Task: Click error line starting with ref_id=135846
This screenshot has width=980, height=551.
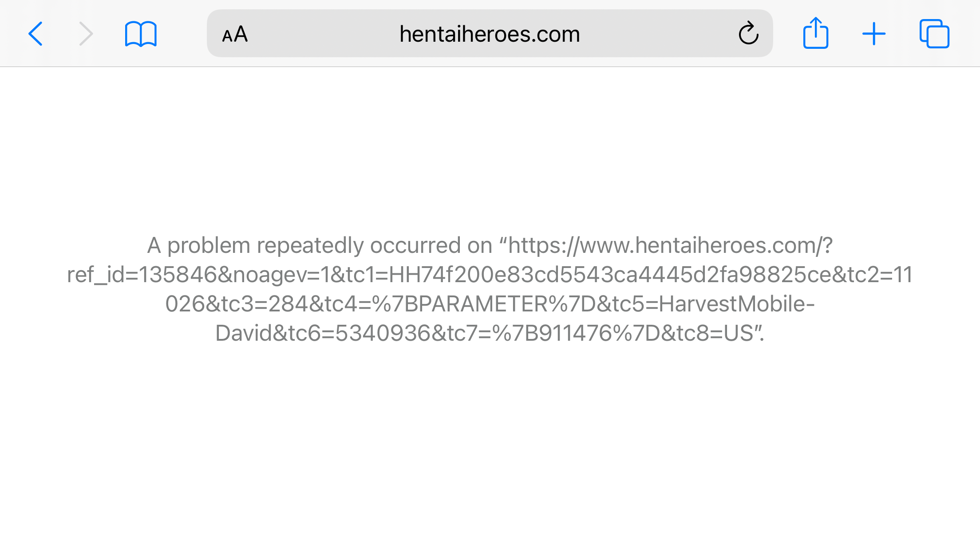Action: tap(490, 275)
